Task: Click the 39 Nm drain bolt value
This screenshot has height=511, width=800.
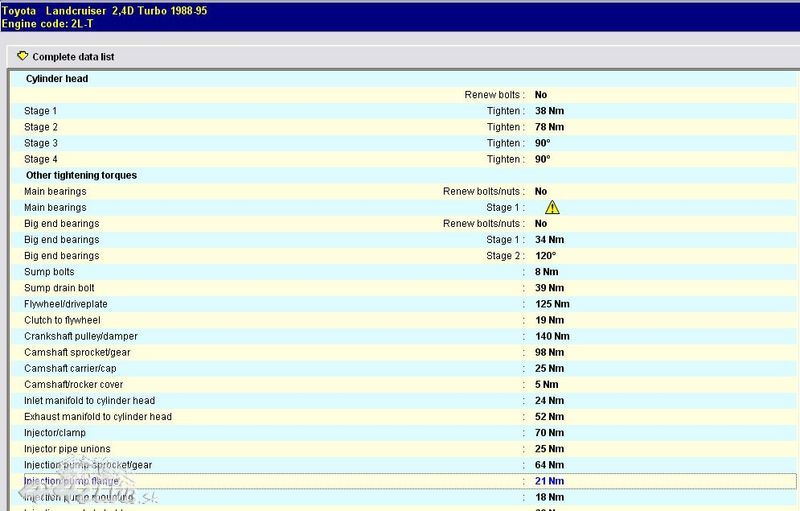Action: (x=549, y=288)
